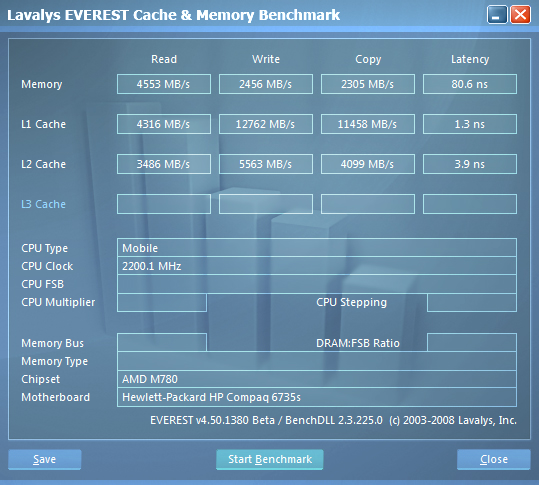The width and height of the screenshot is (539, 485).
Task: Select Memory Read value 4553 MB/s
Action: 164,84
